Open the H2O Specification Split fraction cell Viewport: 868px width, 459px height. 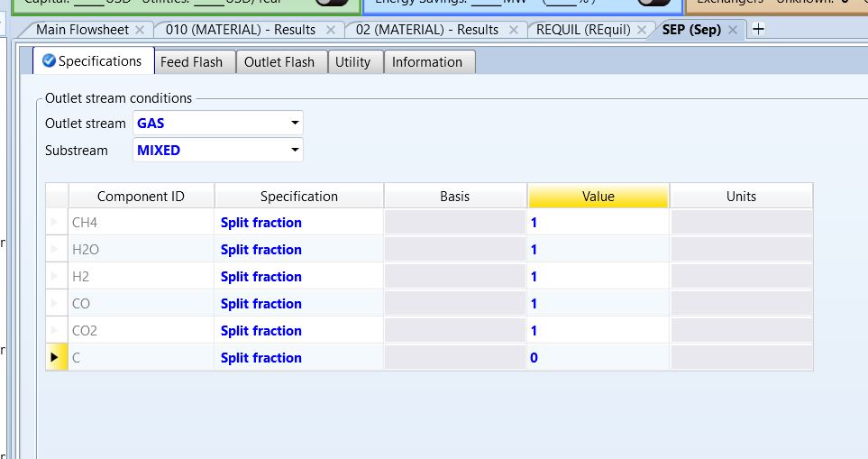point(299,250)
